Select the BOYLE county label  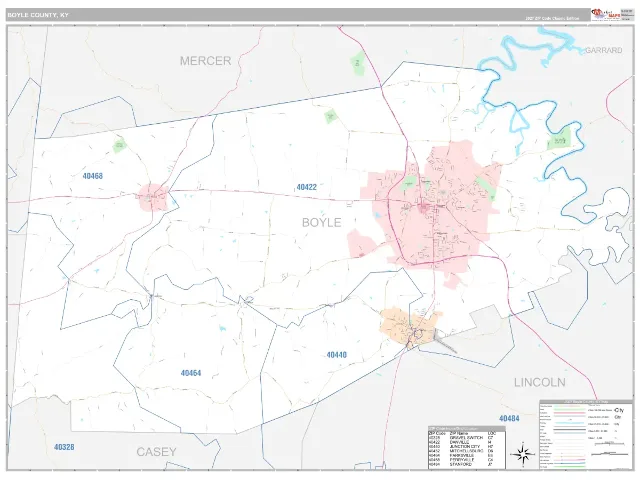tap(321, 222)
